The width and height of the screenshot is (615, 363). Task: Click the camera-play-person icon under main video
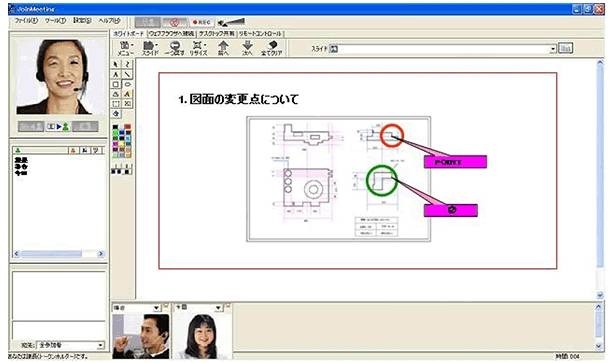[58, 127]
